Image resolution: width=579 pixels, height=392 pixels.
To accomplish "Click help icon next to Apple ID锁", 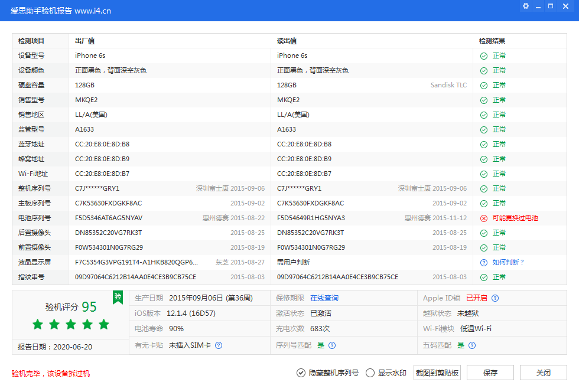I will pos(495,298).
